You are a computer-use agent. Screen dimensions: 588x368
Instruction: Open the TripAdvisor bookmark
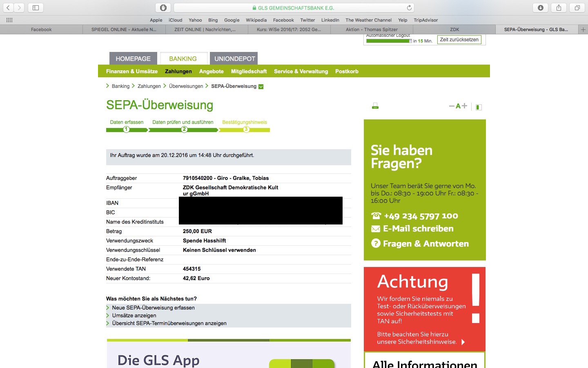425,20
